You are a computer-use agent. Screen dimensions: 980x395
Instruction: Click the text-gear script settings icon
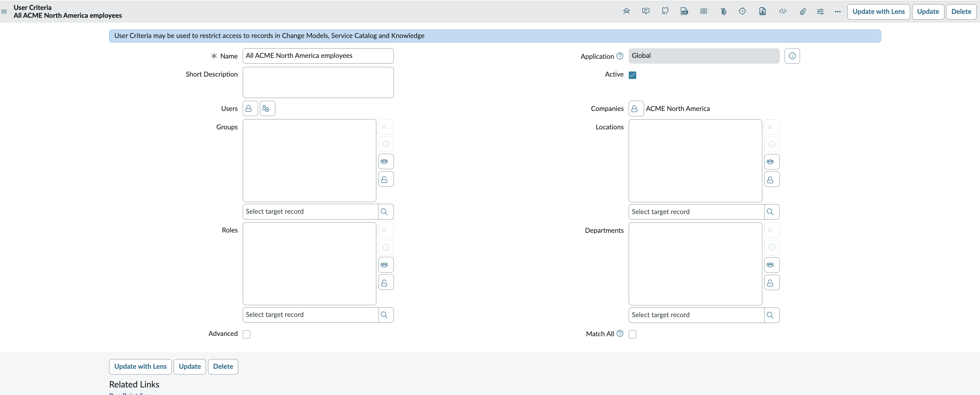[723, 11]
